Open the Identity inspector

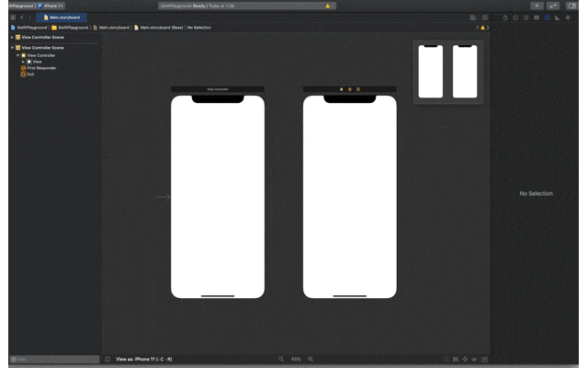[537, 17]
